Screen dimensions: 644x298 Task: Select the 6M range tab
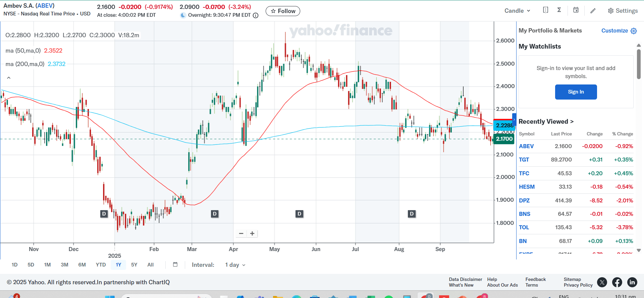point(82,265)
